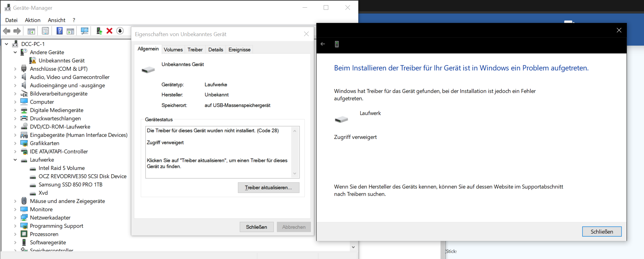Open Help with the blue question mark icon
The width and height of the screenshot is (644, 259).
[x=60, y=31]
